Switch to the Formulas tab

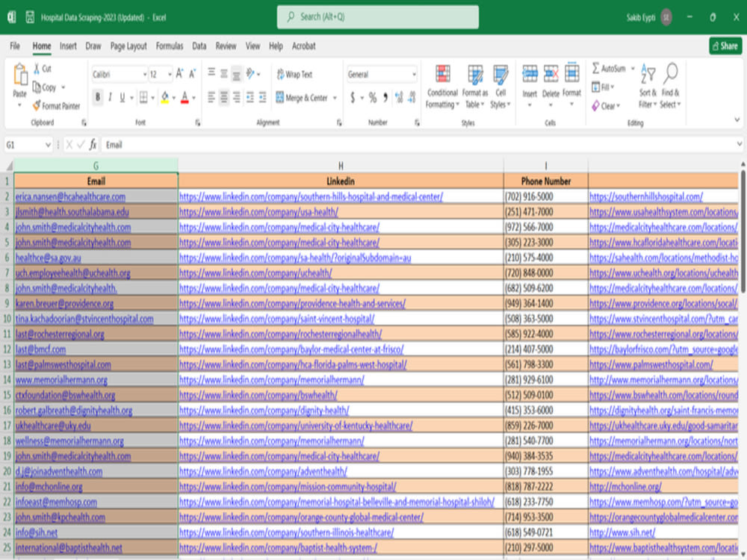(x=170, y=46)
